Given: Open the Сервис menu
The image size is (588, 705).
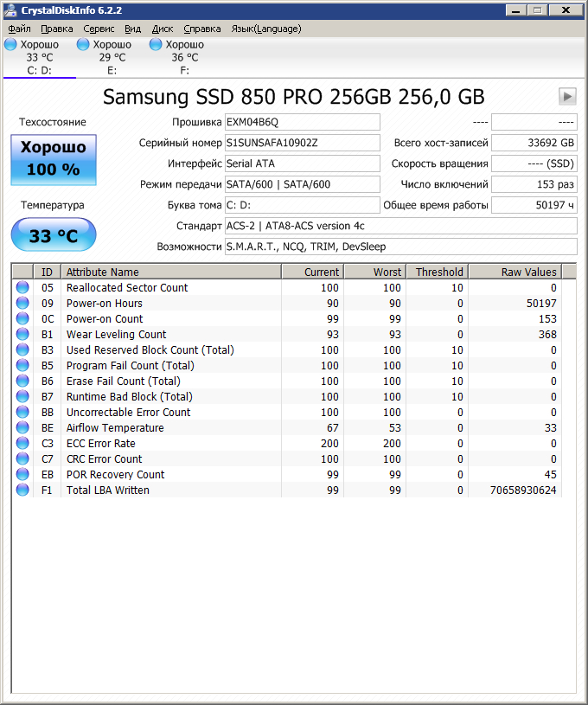Looking at the screenshot, I should click(x=99, y=29).
